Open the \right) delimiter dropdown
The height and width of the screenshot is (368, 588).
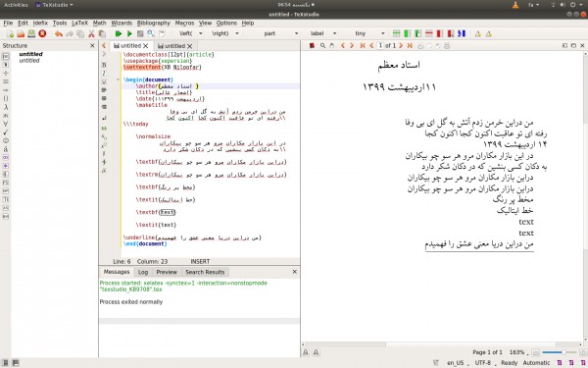click(x=237, y=33)
